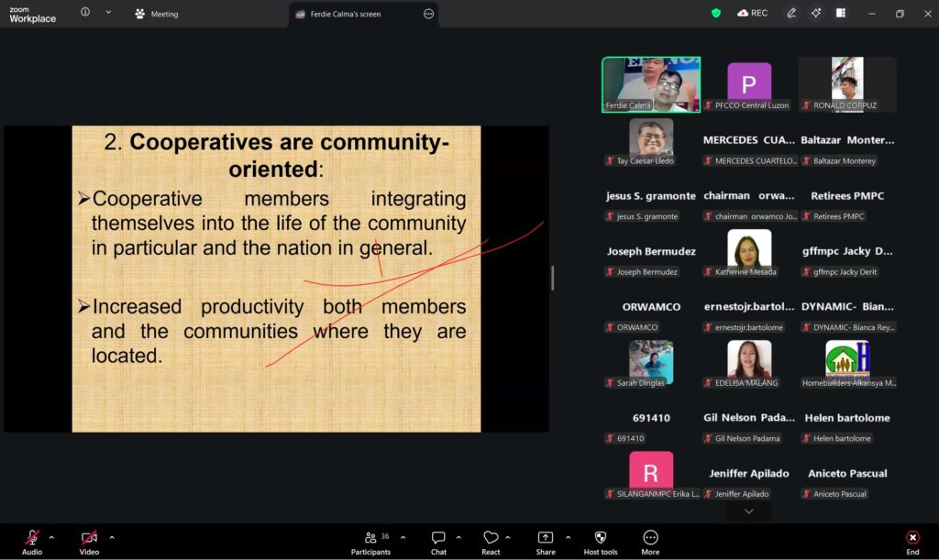
Task: Click the green encryption shield icon
Action: [716, 13]
